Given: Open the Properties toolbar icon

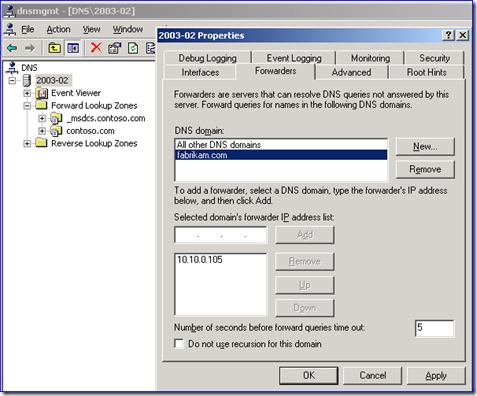Looking at the screenshot, I should (x=114, y=48).
